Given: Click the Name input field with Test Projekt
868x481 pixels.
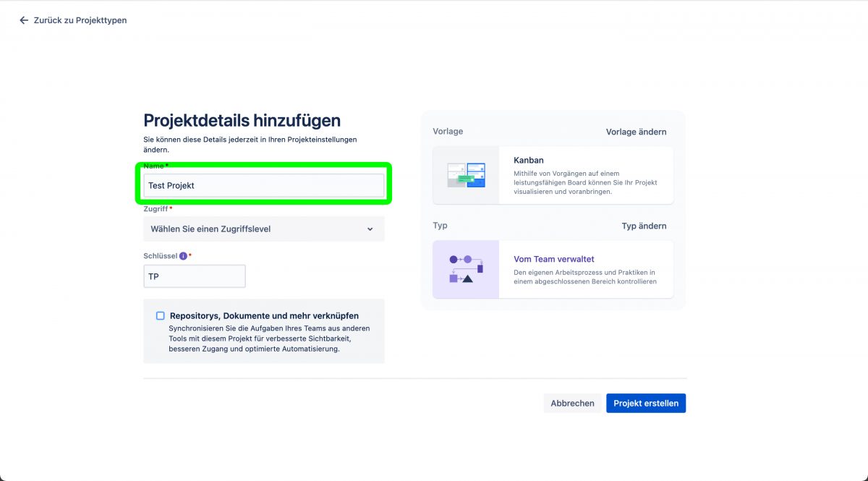Looking at the screenshot, I should tap(264, 185).
